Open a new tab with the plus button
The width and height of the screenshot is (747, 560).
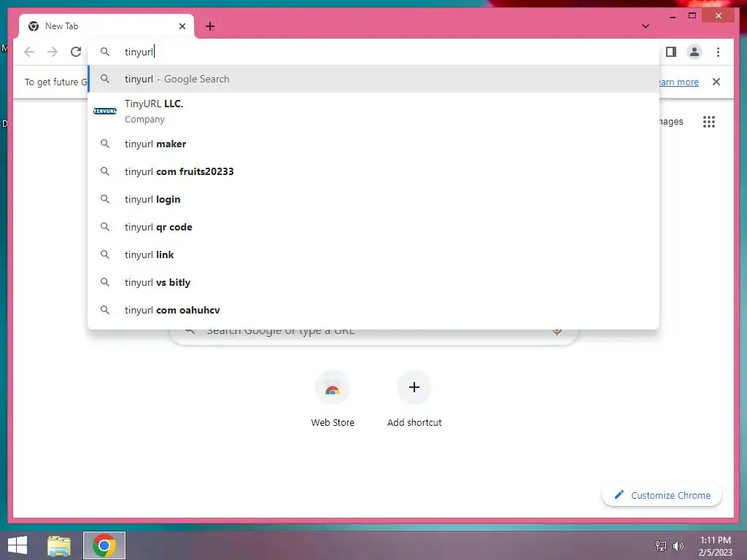tap(210, 26)
